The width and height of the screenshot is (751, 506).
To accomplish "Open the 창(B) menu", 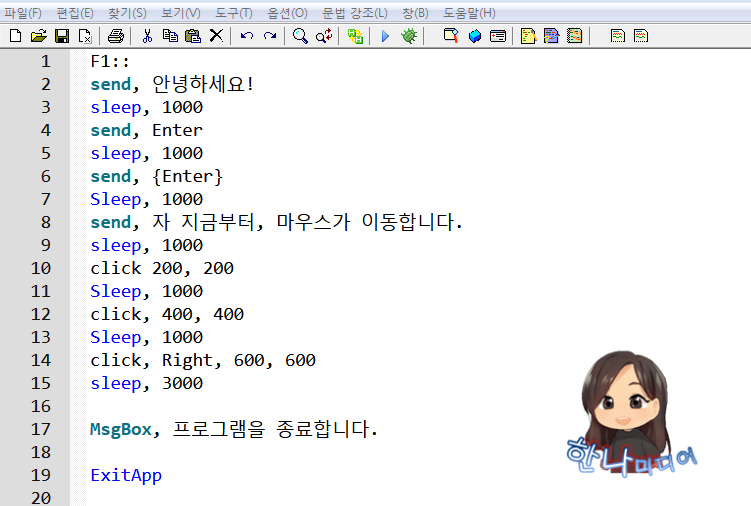I will click(x=415, y=13).
